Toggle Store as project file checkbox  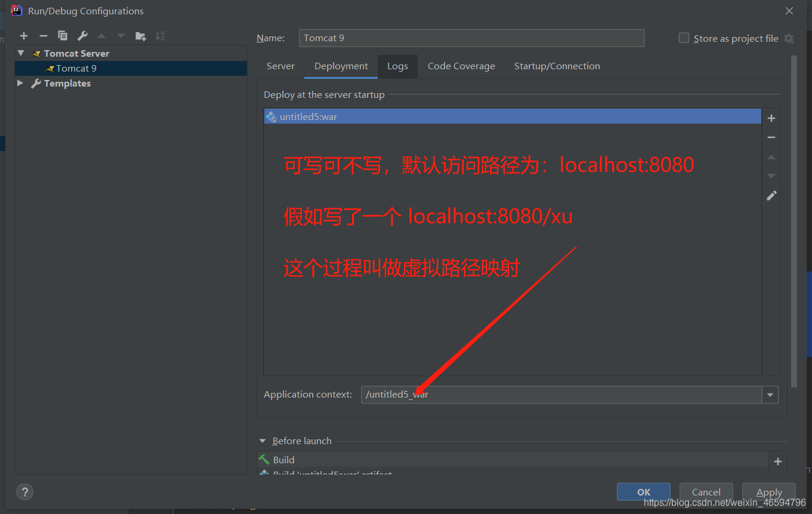click(684, 38)
